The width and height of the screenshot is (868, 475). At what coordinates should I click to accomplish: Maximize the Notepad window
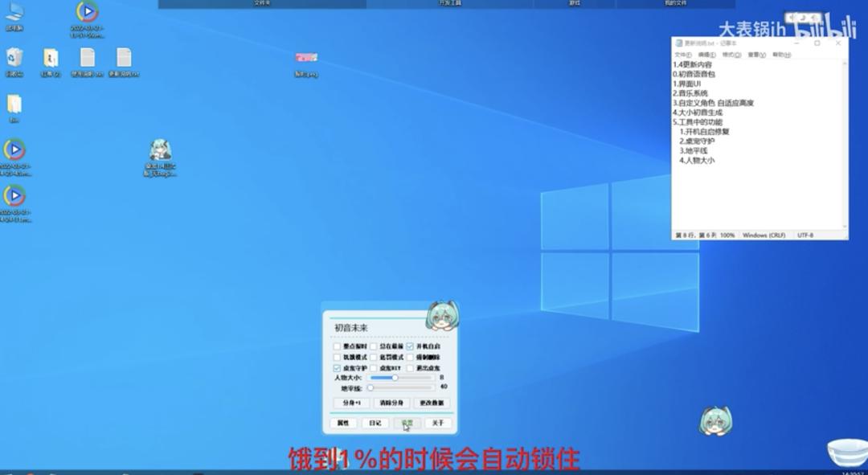[x=817, y=43]
